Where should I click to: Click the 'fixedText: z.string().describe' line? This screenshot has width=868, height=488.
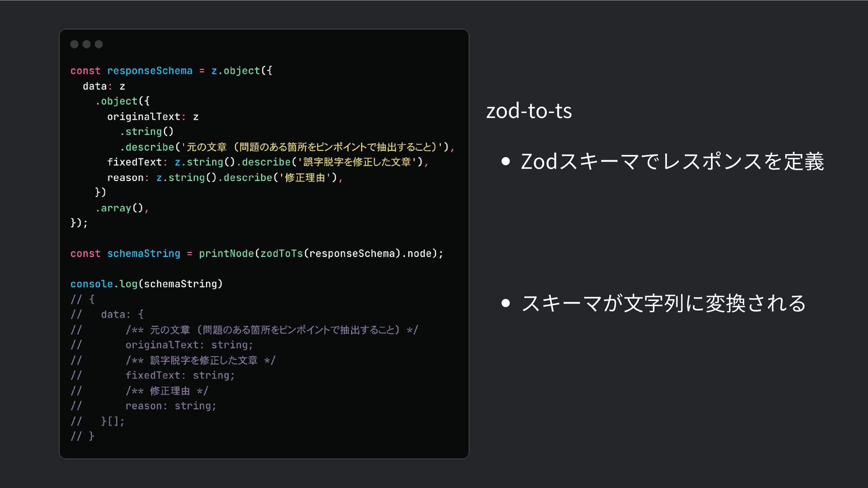click(268, 162)
